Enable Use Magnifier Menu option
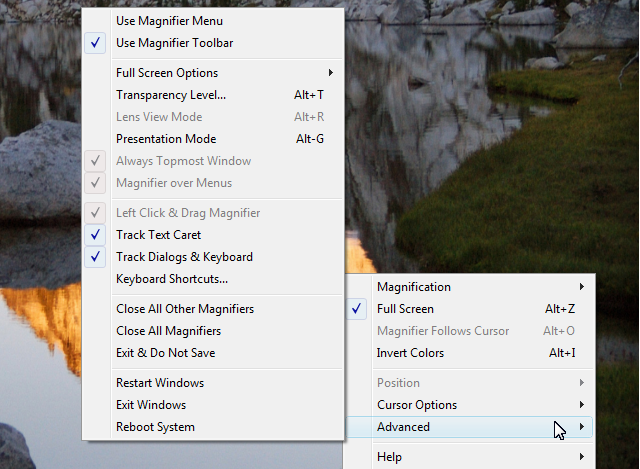Viewport: 640px width, 469px height. [x=169, y=21]
